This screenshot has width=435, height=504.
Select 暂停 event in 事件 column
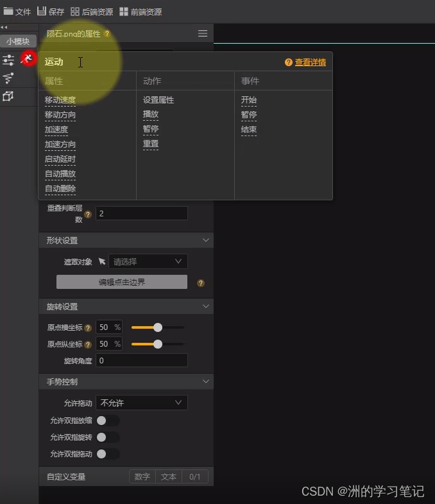coord(249,115)
